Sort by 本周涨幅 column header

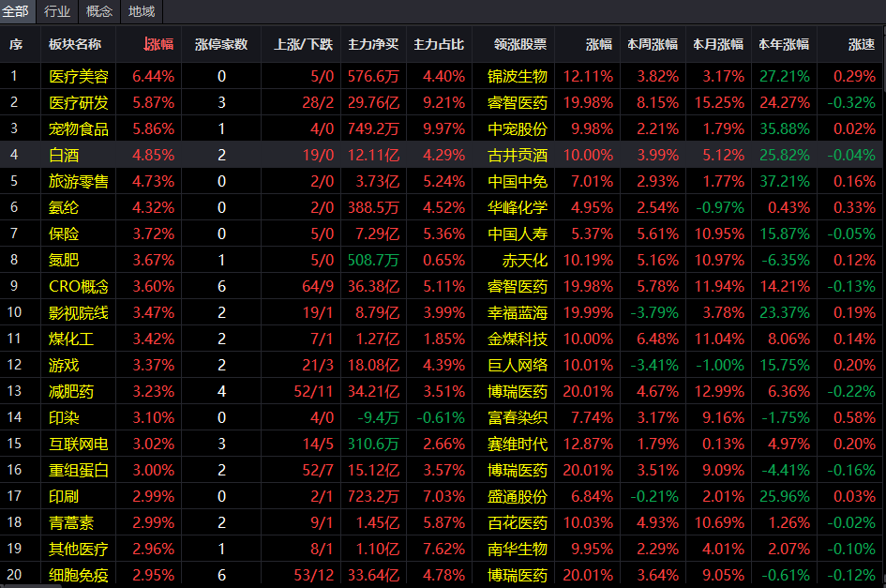pos(653,44)
